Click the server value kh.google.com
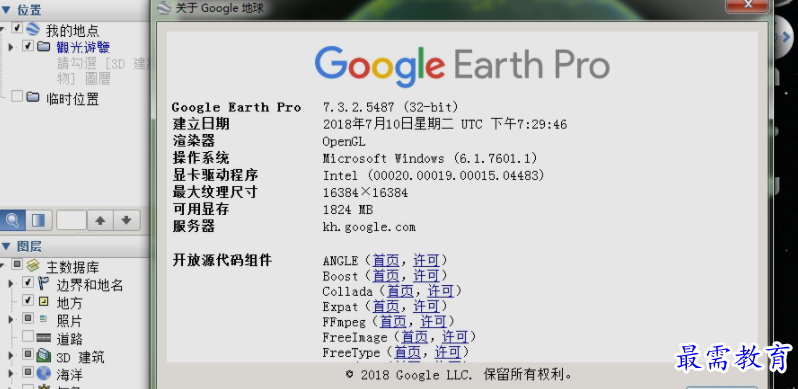 tap(369, 227)
